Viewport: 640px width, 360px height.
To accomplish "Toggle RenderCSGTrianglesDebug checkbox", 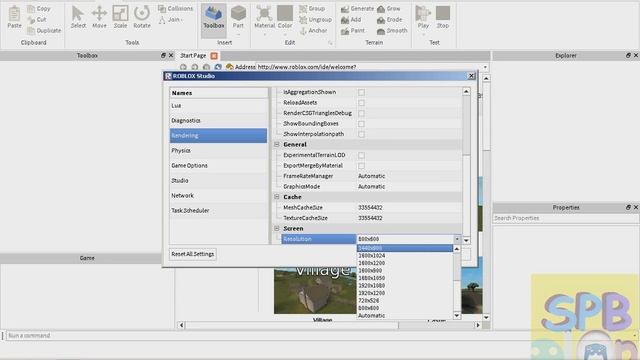I will tap(361, 113).
